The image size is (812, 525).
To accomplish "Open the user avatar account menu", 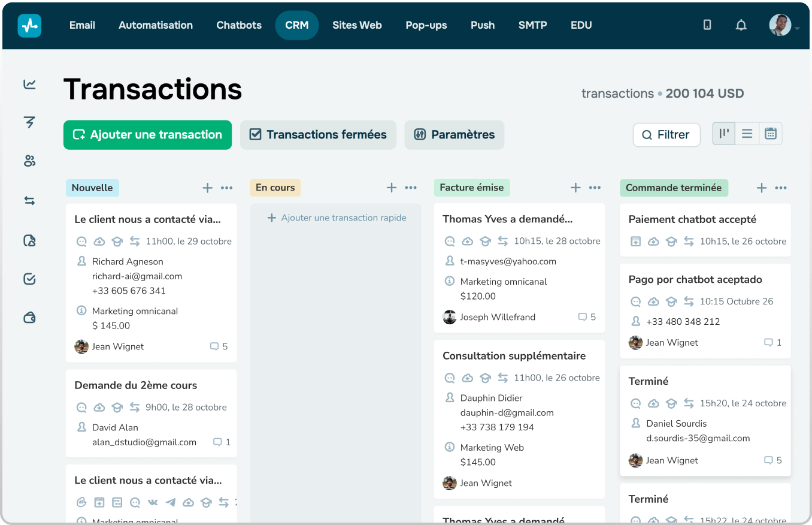I will coord(780,25).
